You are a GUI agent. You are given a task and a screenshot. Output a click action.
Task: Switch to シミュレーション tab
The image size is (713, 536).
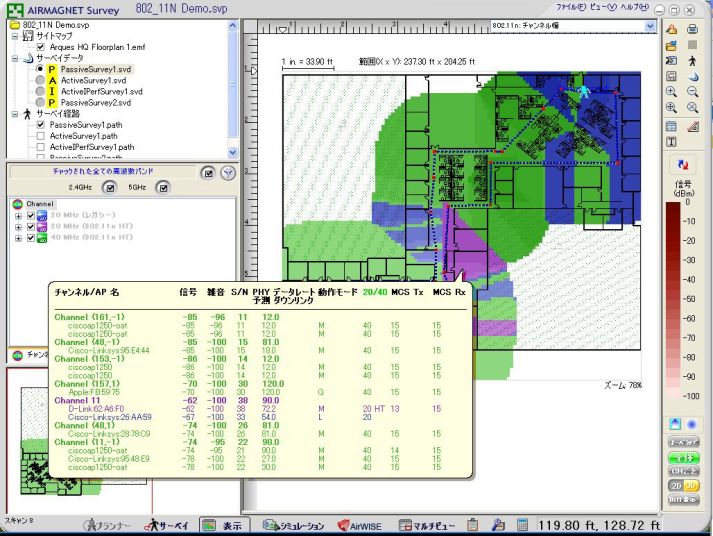(293, 525)
